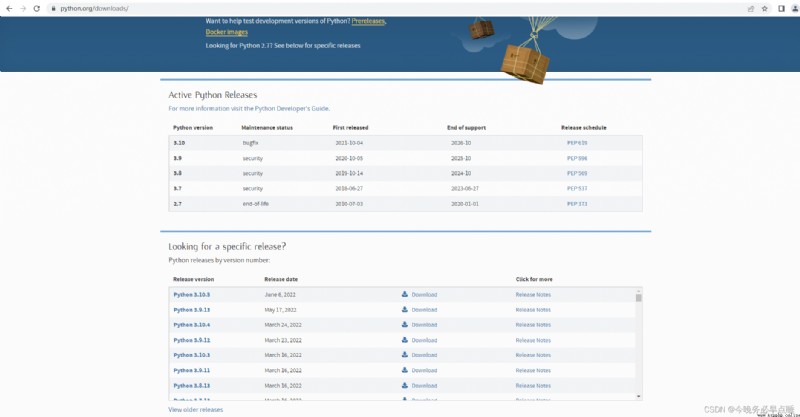Click the 'Release schedule' column header
800x417 pixels.
click(x=584, y=128)
